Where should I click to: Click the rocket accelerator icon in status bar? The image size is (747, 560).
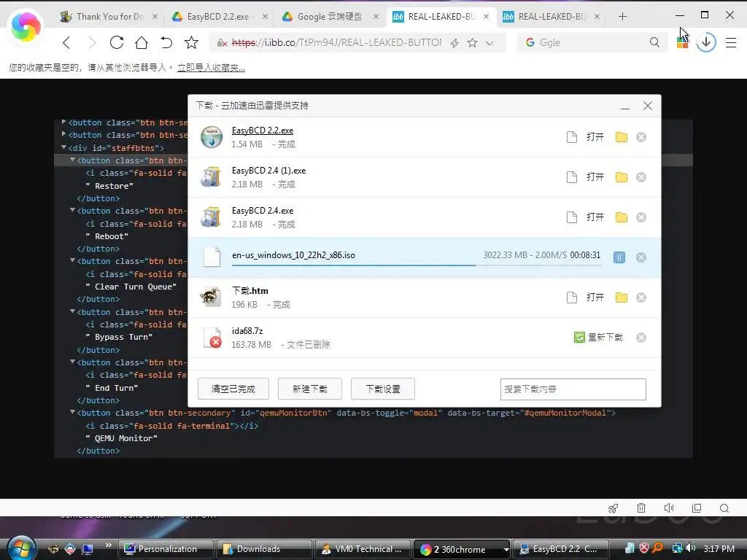coord(613,508)
